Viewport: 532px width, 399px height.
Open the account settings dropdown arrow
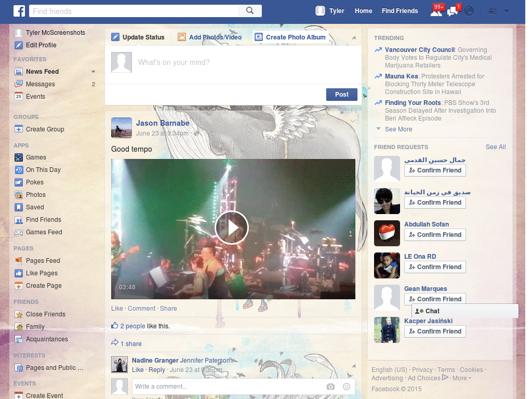pyautogui.click(x=507, y=10)
